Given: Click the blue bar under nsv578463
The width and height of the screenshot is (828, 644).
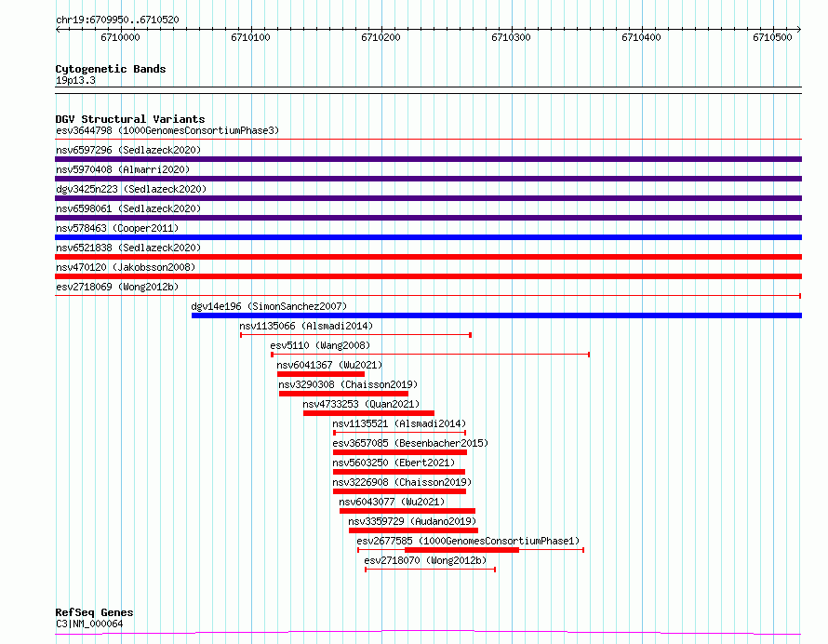Looking at the screenshot, I should tap(428, 237).
